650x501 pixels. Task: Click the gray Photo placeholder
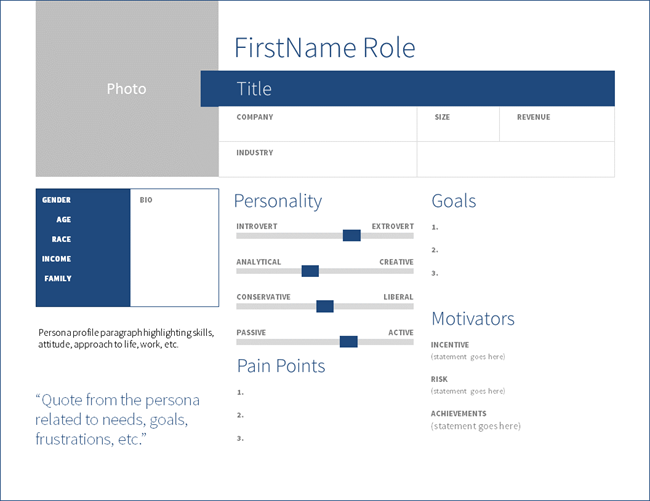[x=126, y=89]
